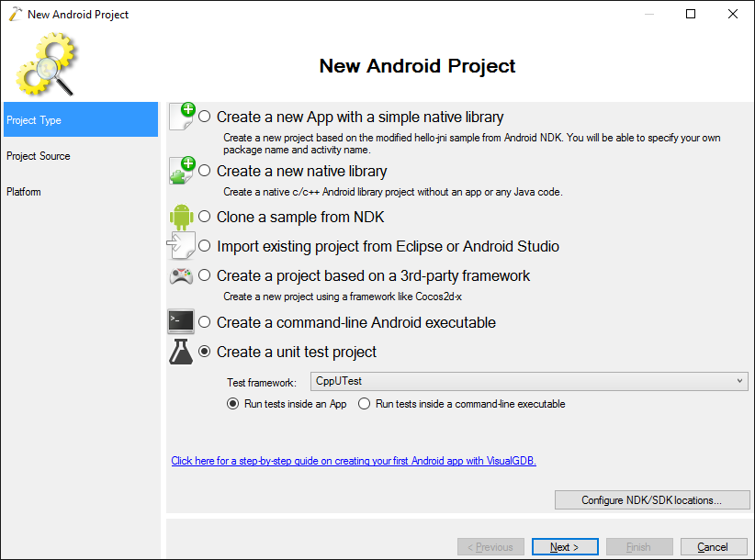Click the native library puzzle piece icon
755x560 pixels.
pyautogui.click(x=182, y=171)
